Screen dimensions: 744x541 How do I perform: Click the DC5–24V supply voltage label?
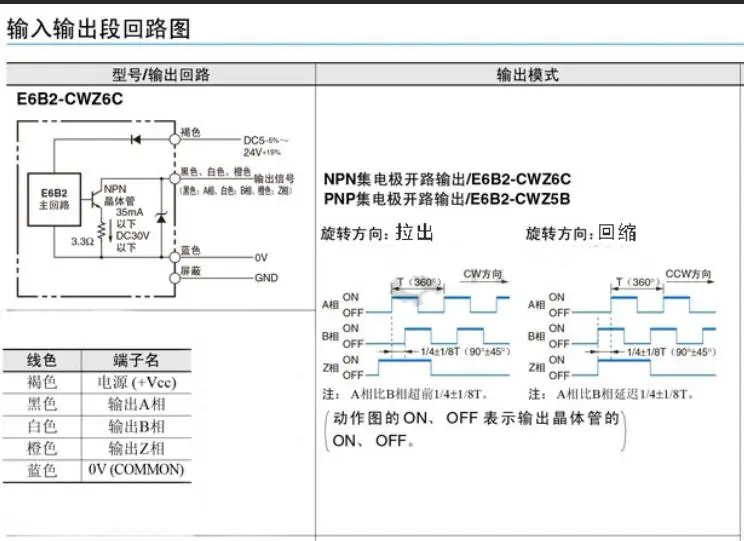265,146
